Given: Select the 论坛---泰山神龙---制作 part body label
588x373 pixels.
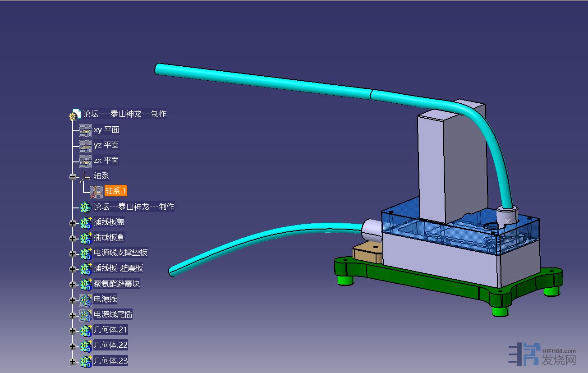Looking at the screenshot, I should 133,207.
